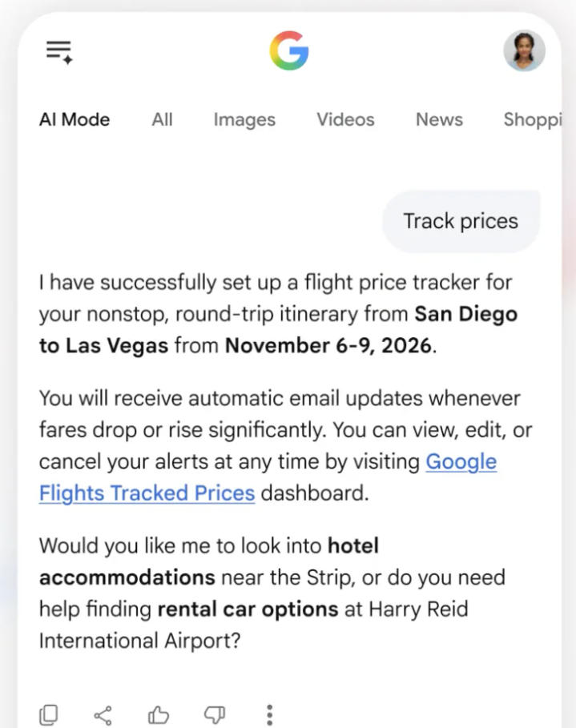
Task: Tap the Track prices message bubble
Action: click(461, 221)
